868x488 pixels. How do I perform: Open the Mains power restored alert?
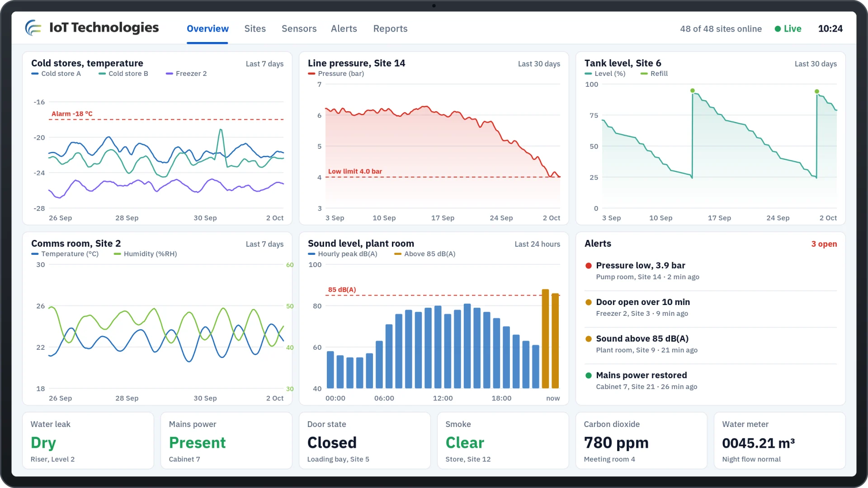pyautogui.click(x=710, y=380)
